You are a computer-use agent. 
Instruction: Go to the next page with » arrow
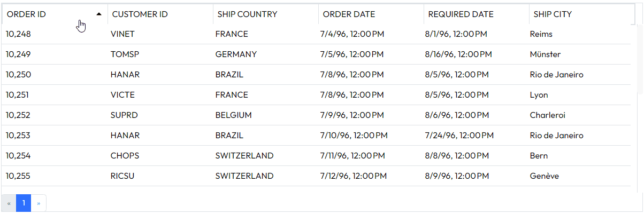pyautogui.click(x=39, y=203)
